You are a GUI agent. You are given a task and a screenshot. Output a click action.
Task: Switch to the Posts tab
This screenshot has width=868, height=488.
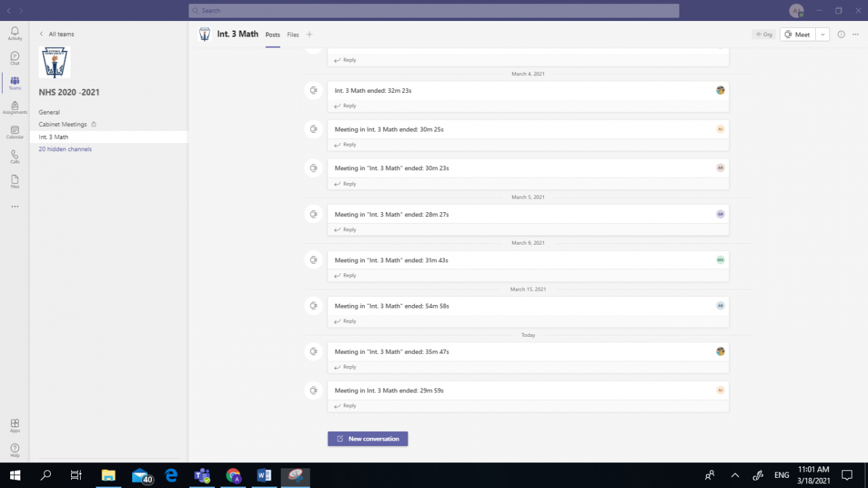click(273, 35)
